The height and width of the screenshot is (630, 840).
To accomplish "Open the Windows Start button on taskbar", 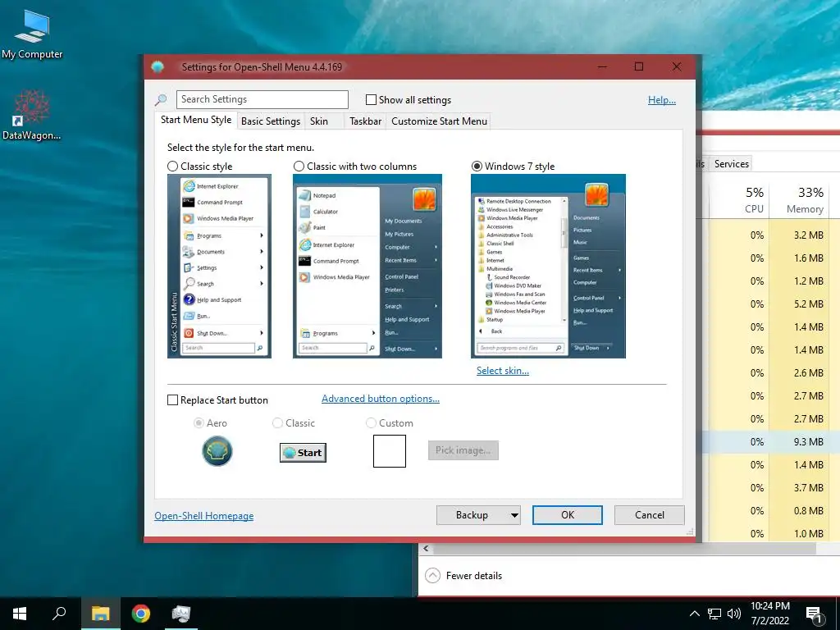I will coord(20,614).
